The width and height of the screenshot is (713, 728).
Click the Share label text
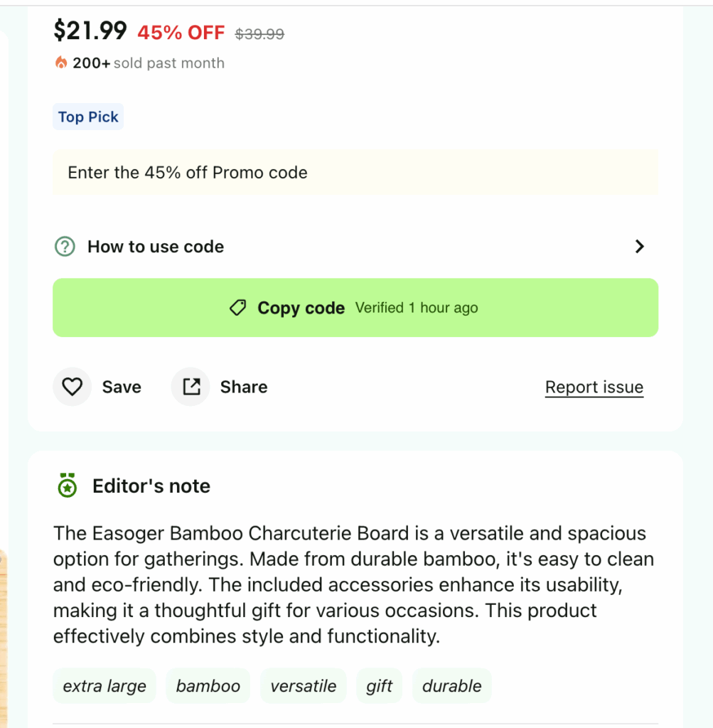244,387
